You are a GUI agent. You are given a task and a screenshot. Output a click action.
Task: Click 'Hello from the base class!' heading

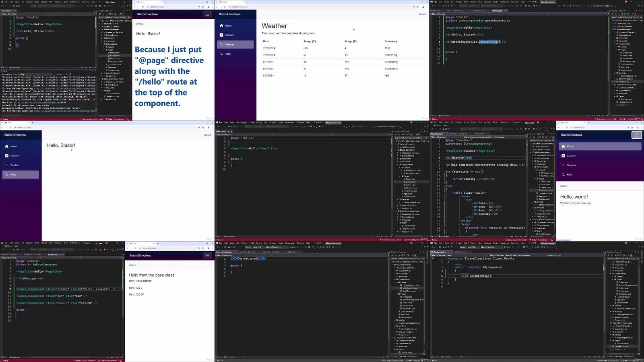(x=152, y=275)
